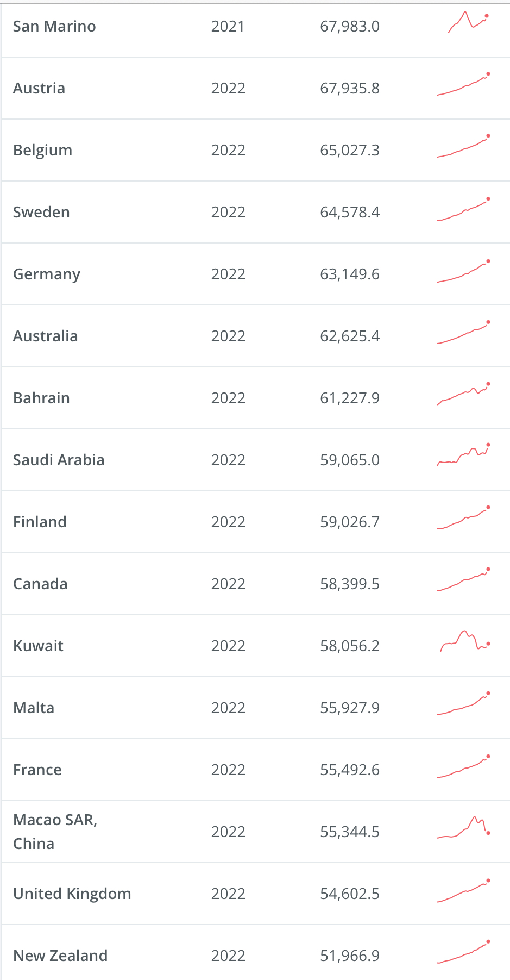510x980 pixels.
Task: Open Belgium's data page link
Action: click(42, 150)
